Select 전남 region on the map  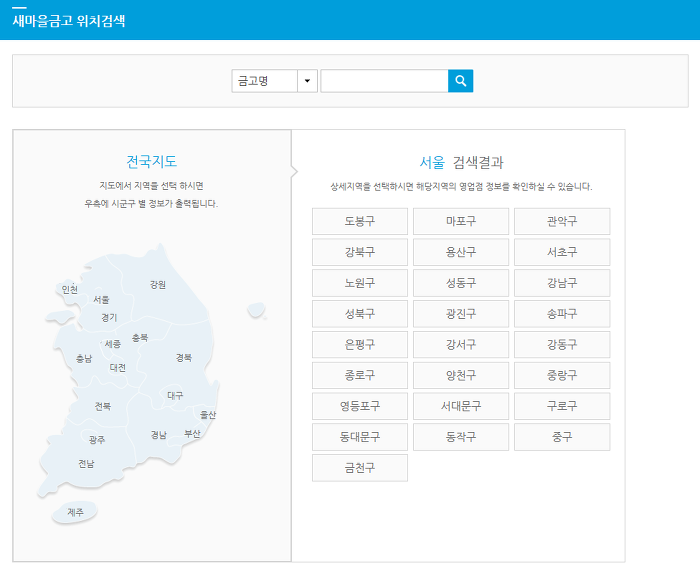coord(86,464)
